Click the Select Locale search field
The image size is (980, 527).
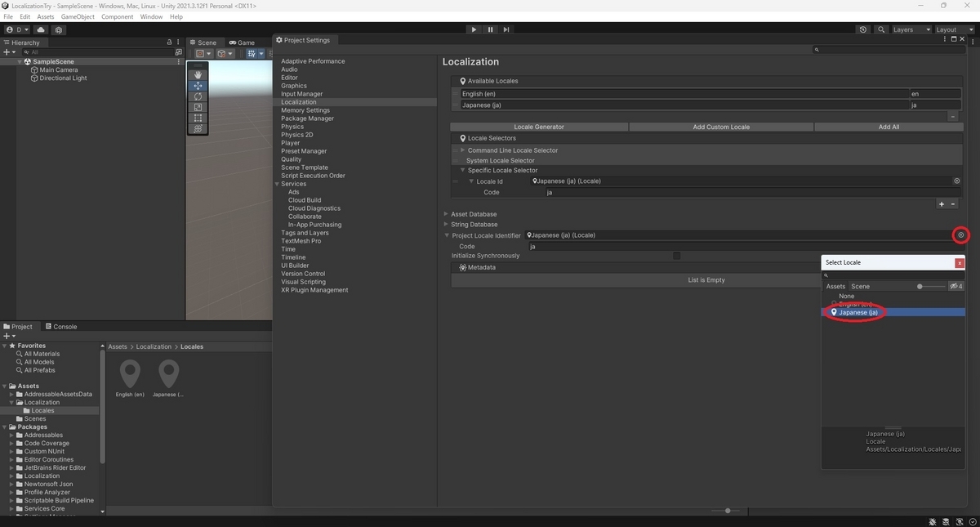pos(893,276)
